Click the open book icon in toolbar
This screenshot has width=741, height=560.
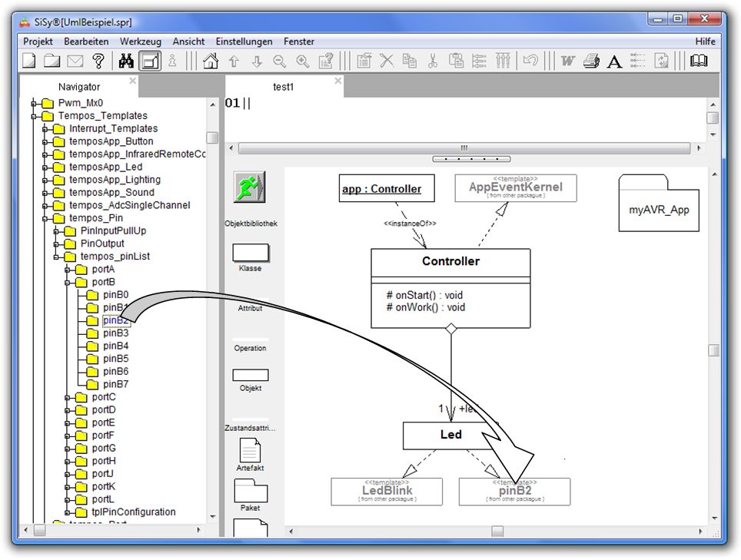(699, 61)
